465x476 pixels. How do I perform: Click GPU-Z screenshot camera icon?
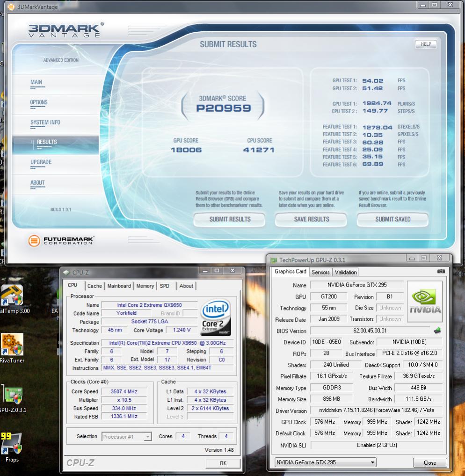click(441, 271)
